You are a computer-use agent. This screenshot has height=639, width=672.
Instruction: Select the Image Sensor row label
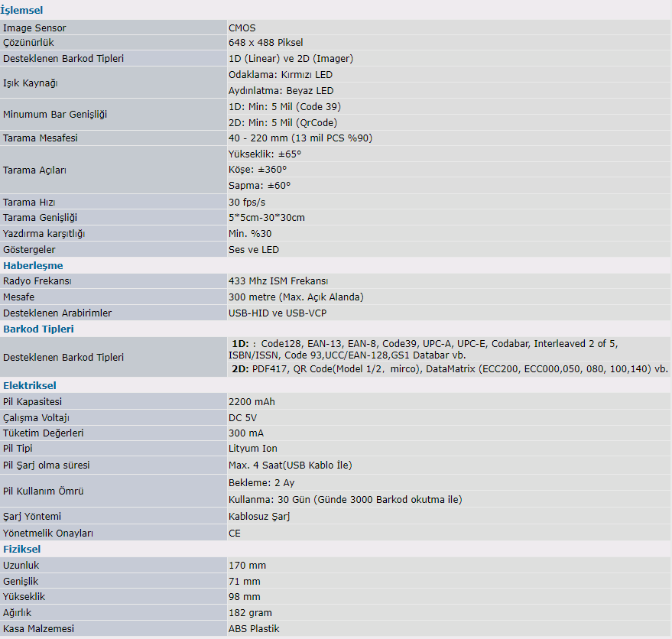(x=34, y=28)
